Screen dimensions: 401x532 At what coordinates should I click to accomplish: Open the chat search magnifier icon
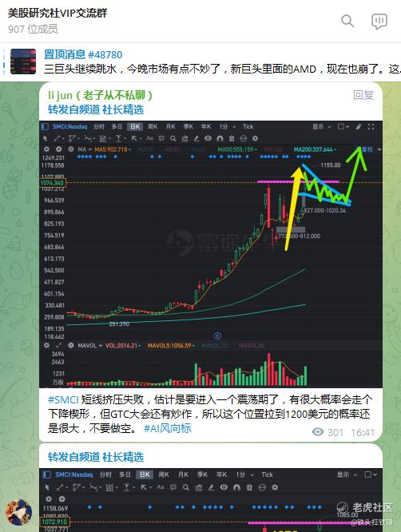[x=347, y=21]
